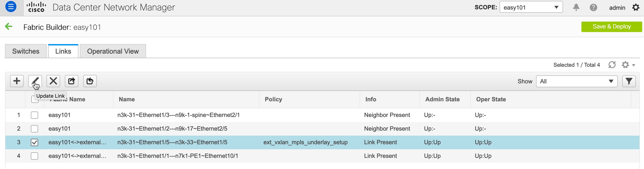The height and width of the screenshot is (169, 644).
Task: Sort by the Oper State column header
Action: (x=491, y=99)
